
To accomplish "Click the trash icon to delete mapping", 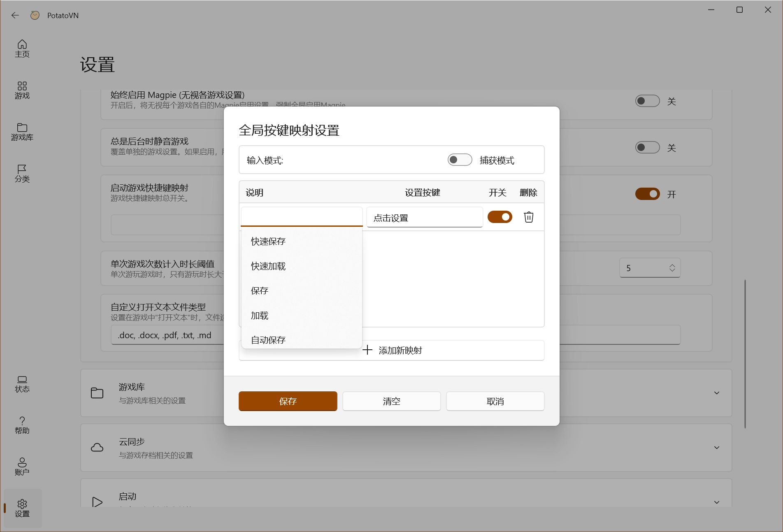I will [x=528, y=217].
